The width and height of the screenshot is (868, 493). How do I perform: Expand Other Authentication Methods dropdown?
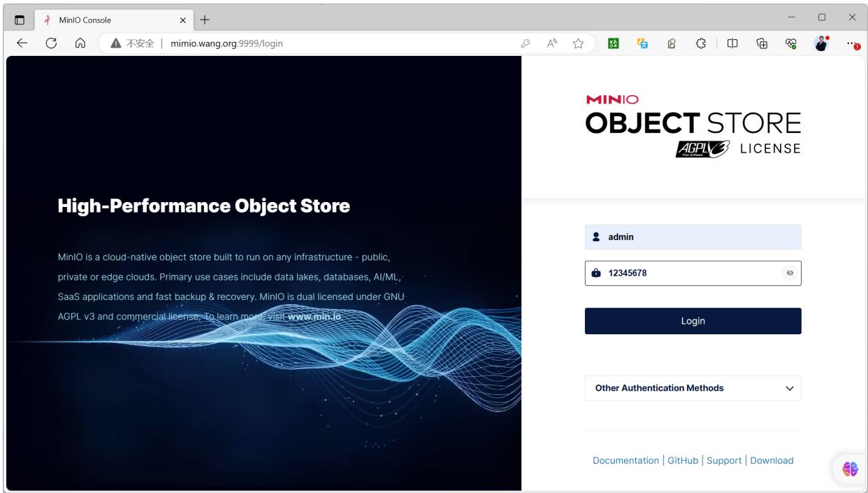[x=693, y=388]
